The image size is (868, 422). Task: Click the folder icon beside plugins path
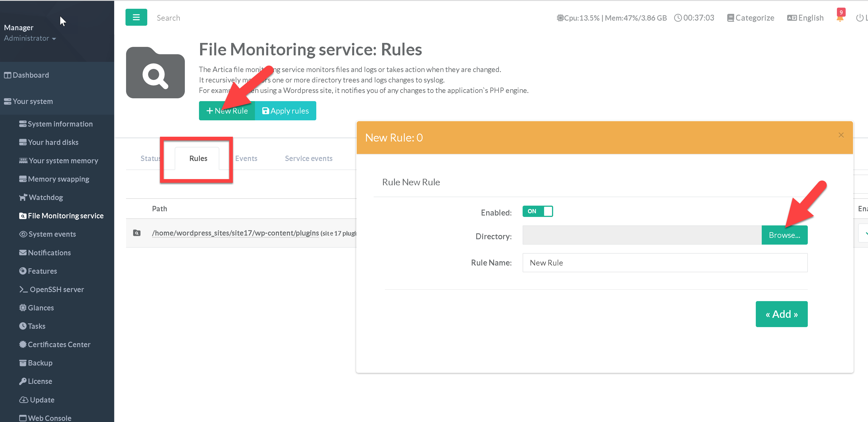tap(137, 233)
